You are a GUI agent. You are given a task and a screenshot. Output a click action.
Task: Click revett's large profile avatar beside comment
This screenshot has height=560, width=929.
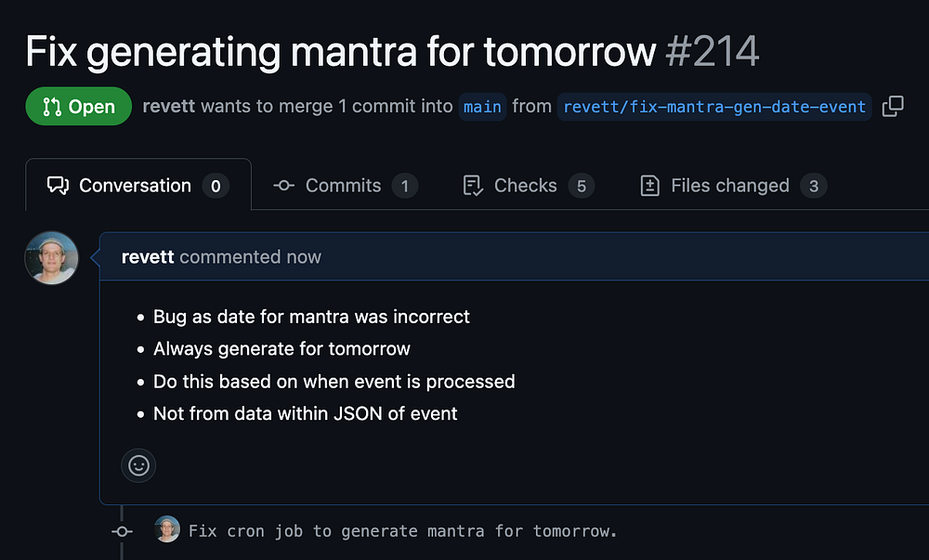pos(51,257)
